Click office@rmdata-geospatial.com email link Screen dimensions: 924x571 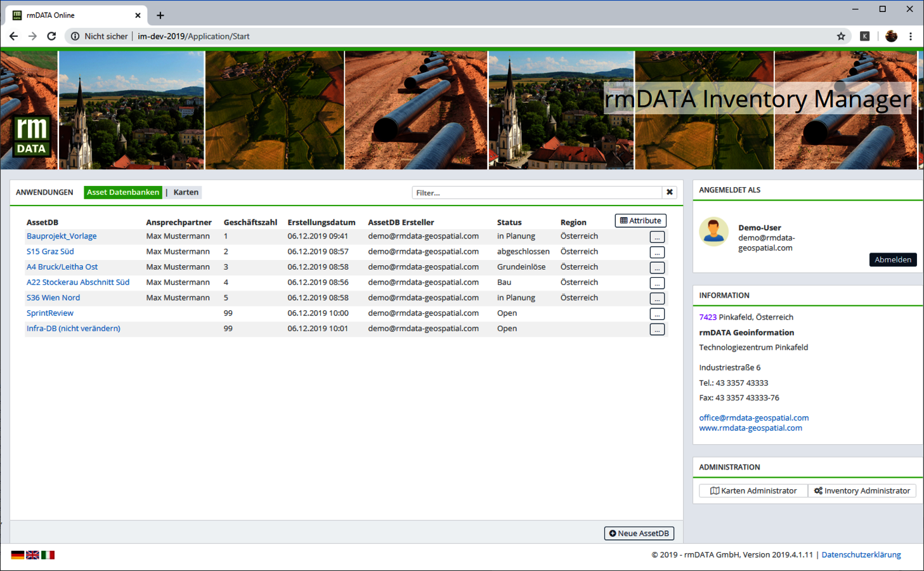[754, 417]
